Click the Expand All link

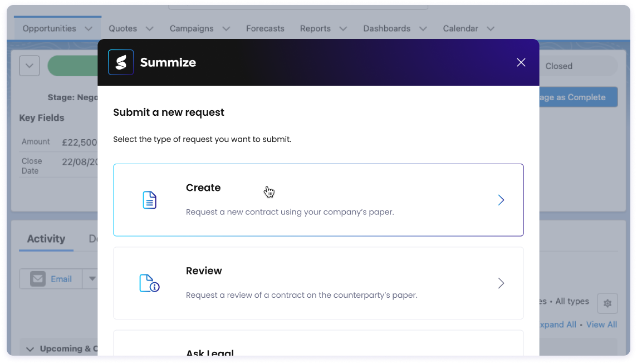(557, 324)
